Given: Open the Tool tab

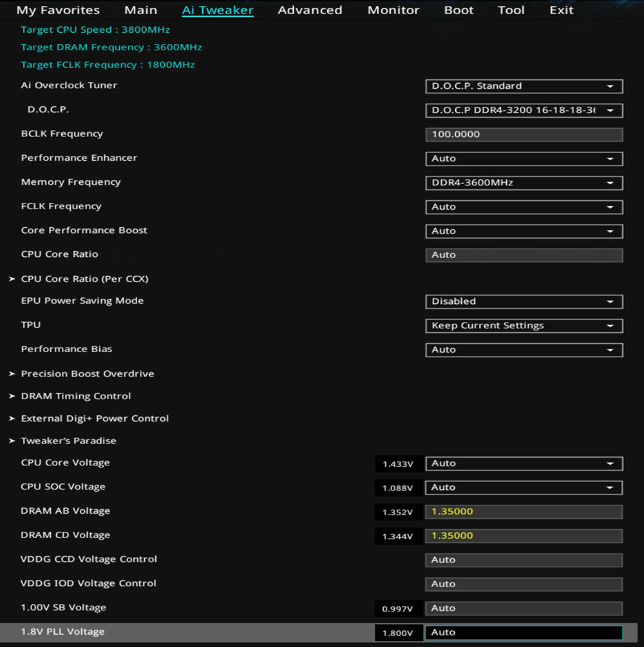Looking at the screenshot, I should pyautogui.click(x=511, y=10).
